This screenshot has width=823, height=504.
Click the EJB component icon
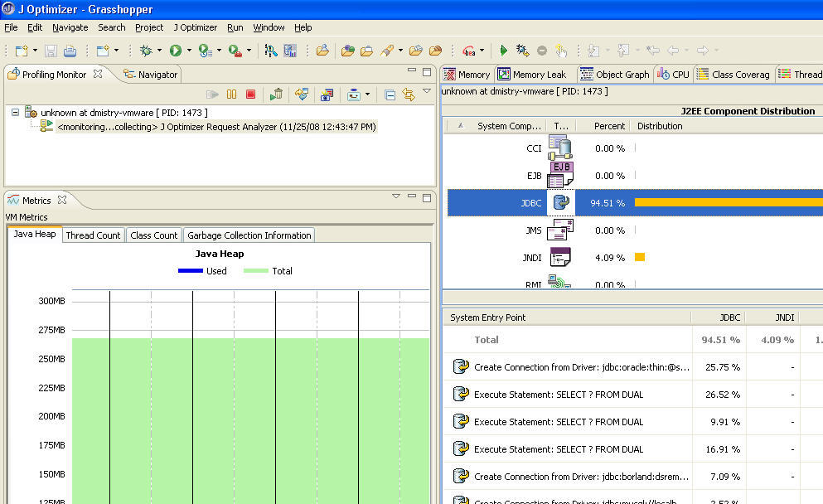pyautogui.click(x=560, y=175)
